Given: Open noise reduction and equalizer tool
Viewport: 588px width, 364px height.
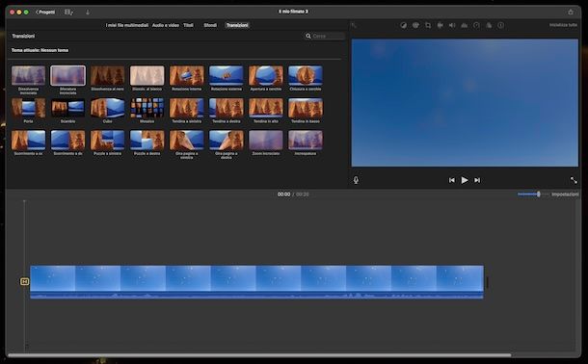Looking at the screenshot, I should (465, 25).
